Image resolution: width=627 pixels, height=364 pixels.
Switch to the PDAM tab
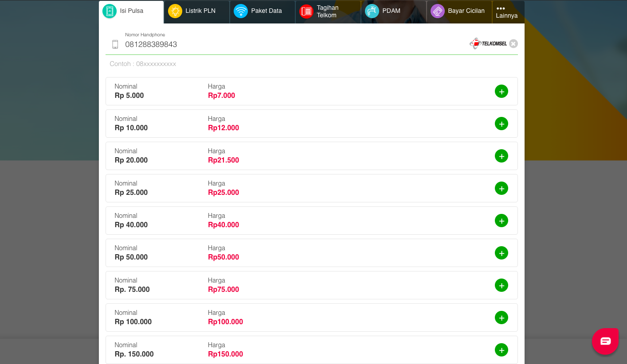pyautogui.click(x=394, y=12)
